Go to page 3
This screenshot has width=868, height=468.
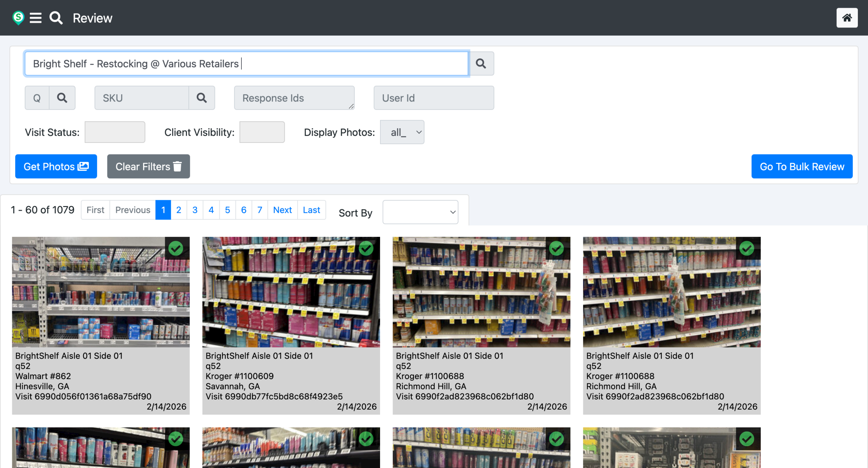click(195, 210)
